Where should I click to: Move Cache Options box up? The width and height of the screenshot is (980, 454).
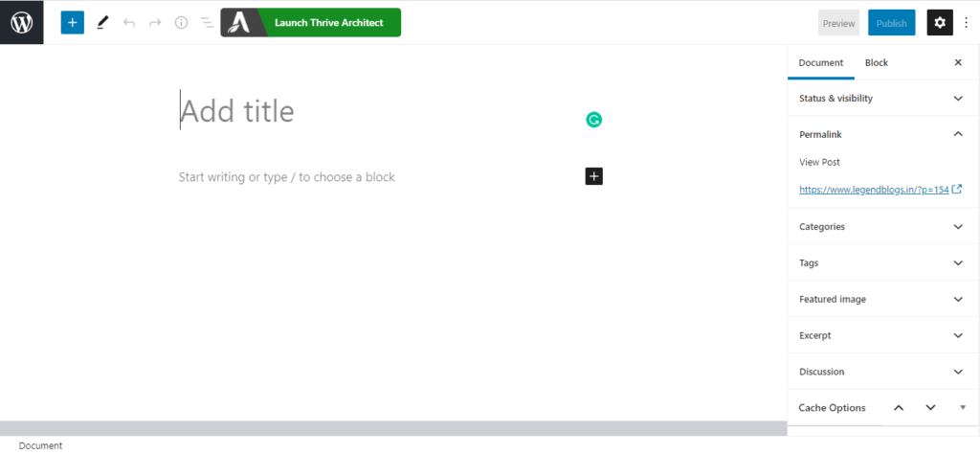(x=899, y=408)
